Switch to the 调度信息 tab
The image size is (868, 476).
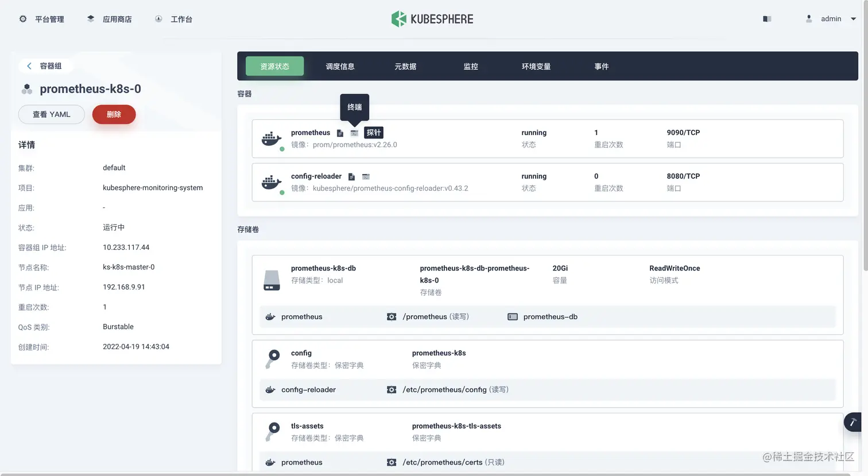(340, 66)
